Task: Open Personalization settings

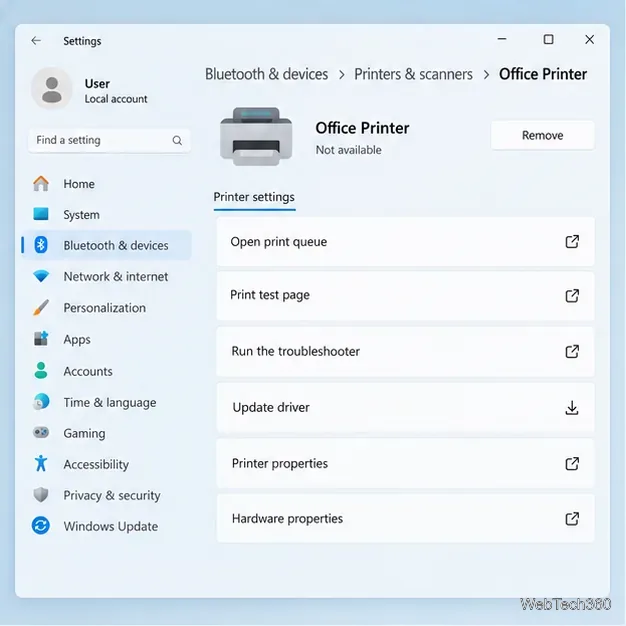Action: coord(106,308)
